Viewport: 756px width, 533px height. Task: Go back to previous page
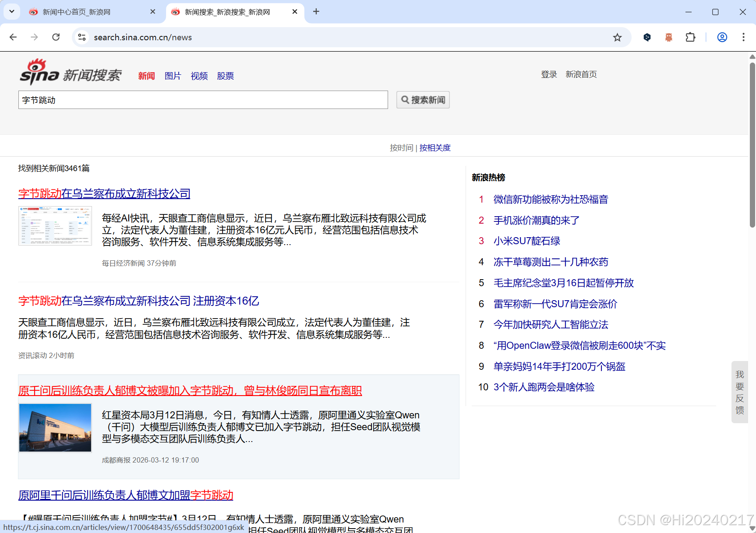pyautogui.click(x=13, y=37)
